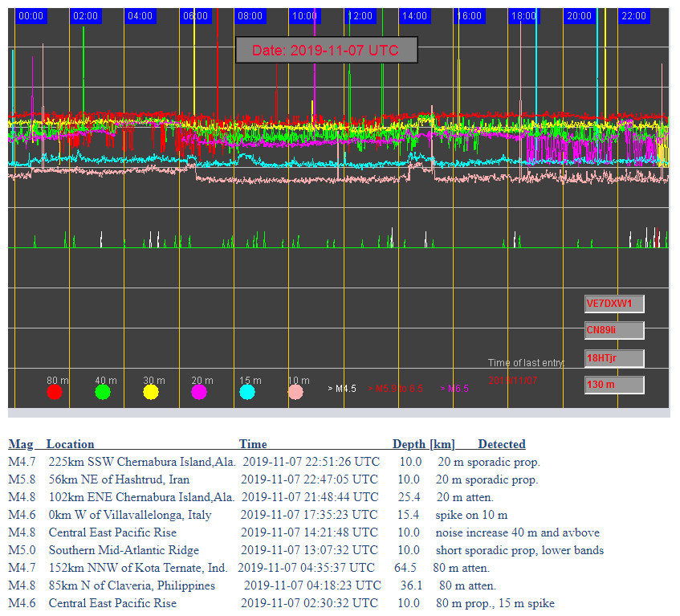Screen dimensions: 680x616
Task: Click the CN89li grid locator box
Action: [614, 331]
